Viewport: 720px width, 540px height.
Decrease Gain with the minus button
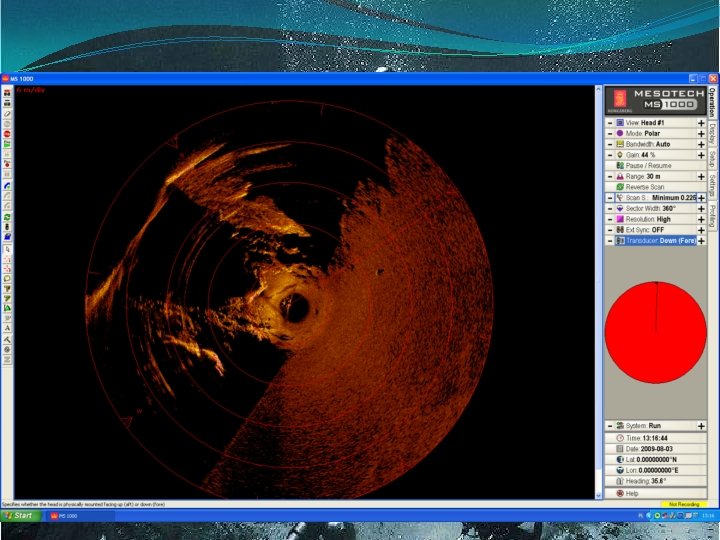tap(610, 155)
